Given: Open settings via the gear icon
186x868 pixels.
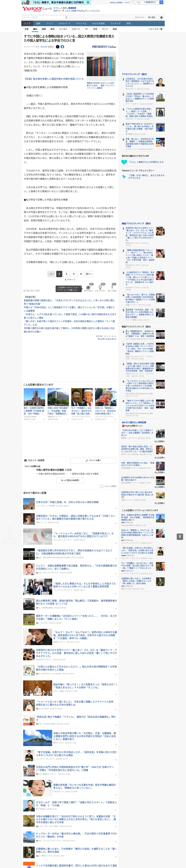Looking at the screenshot, I should point(161,17).
